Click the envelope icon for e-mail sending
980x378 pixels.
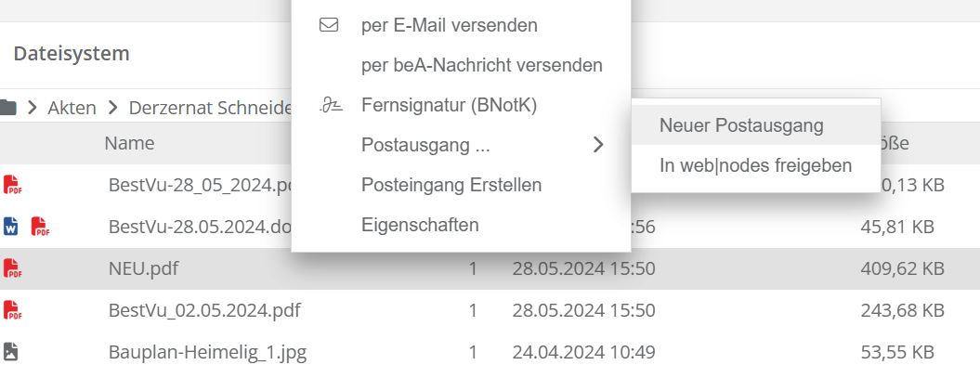(x=328, y=25)
